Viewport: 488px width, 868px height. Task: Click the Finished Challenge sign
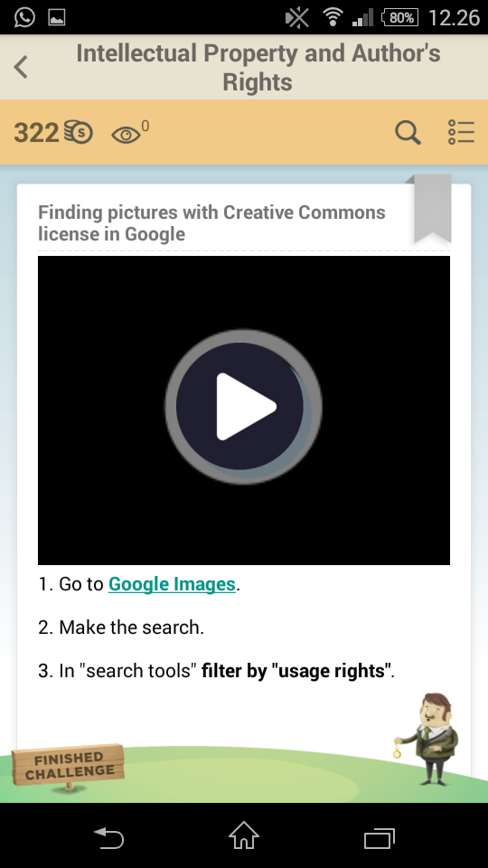(x=68, y=766)
